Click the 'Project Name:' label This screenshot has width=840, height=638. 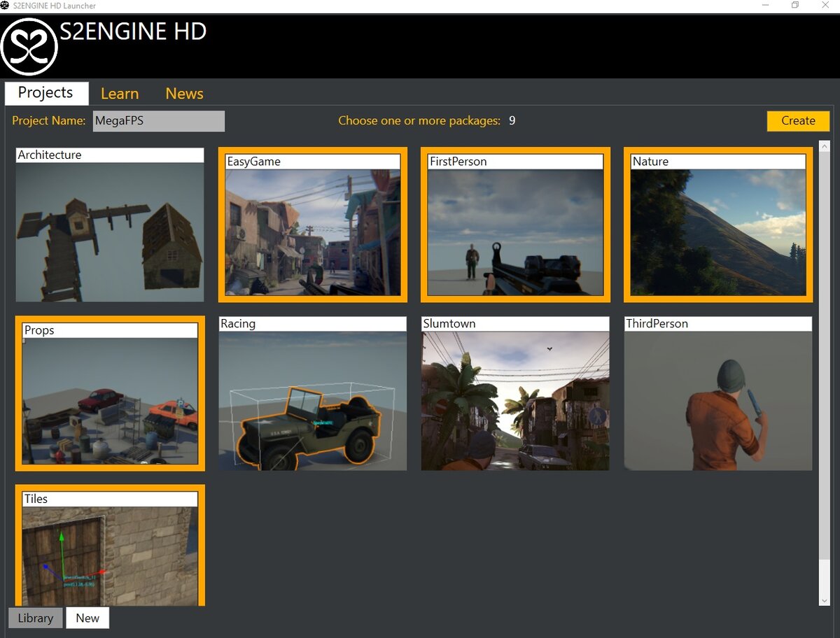click(49, 121)
